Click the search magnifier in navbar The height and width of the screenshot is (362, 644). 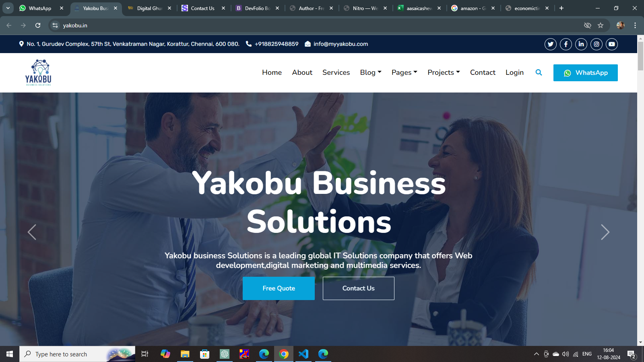539,72
